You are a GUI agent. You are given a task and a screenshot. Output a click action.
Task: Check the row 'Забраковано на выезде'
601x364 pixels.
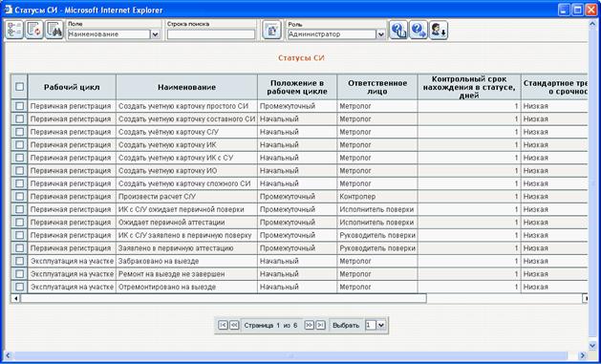tap(19, 261)
